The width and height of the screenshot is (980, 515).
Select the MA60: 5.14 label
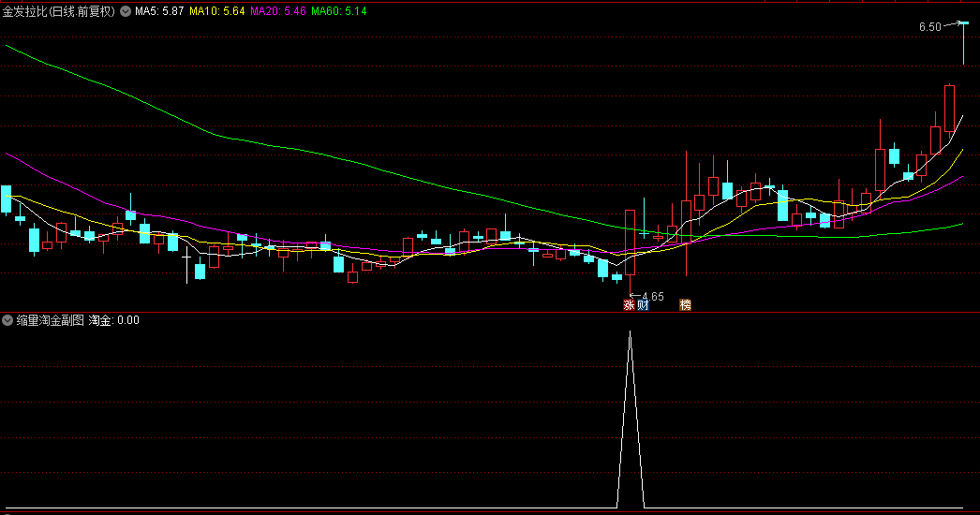pos(339,11)
